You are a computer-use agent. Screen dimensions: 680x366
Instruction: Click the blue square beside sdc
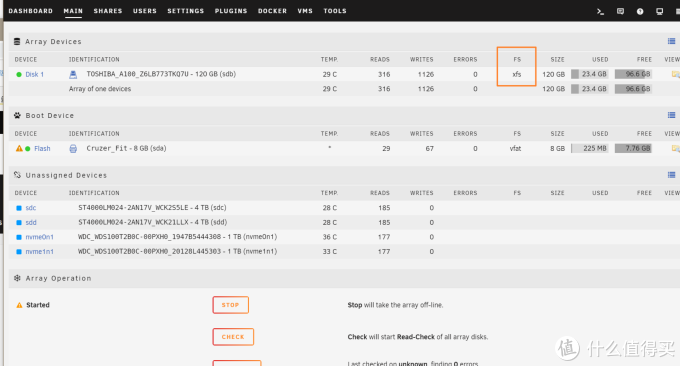pyautogui.click(x=19, y=208)
